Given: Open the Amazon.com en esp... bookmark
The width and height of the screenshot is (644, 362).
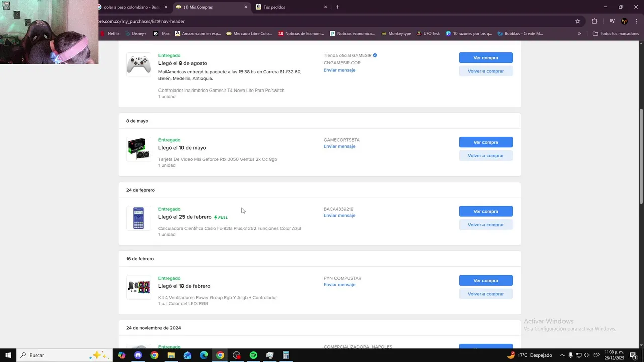Looking at the screenshot, I should (198, 34).
